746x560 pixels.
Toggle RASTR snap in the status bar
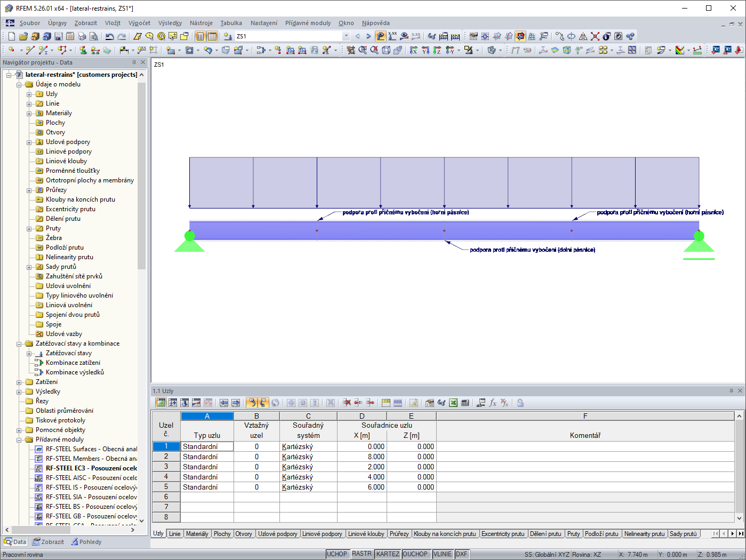click(362, 554)
